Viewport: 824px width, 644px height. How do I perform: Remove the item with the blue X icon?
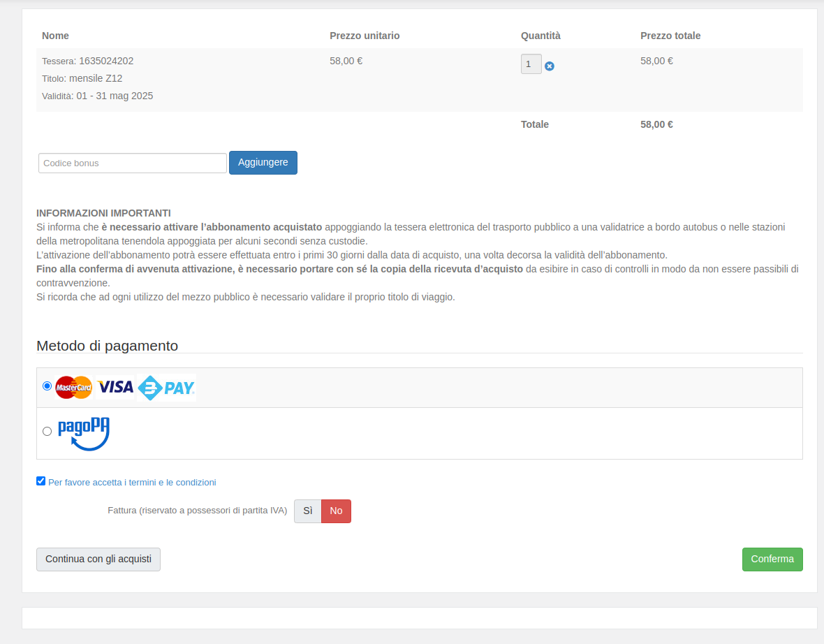tap(550, 66)
